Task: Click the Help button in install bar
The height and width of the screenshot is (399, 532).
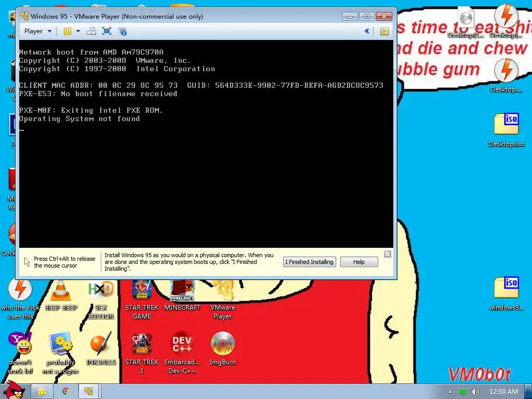Action: click(x=359, y=262)
